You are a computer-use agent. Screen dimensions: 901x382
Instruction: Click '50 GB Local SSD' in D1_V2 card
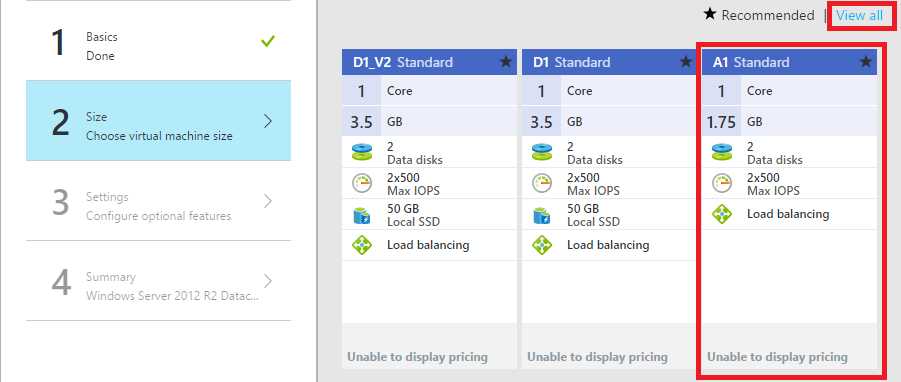[x=413, y=215]
